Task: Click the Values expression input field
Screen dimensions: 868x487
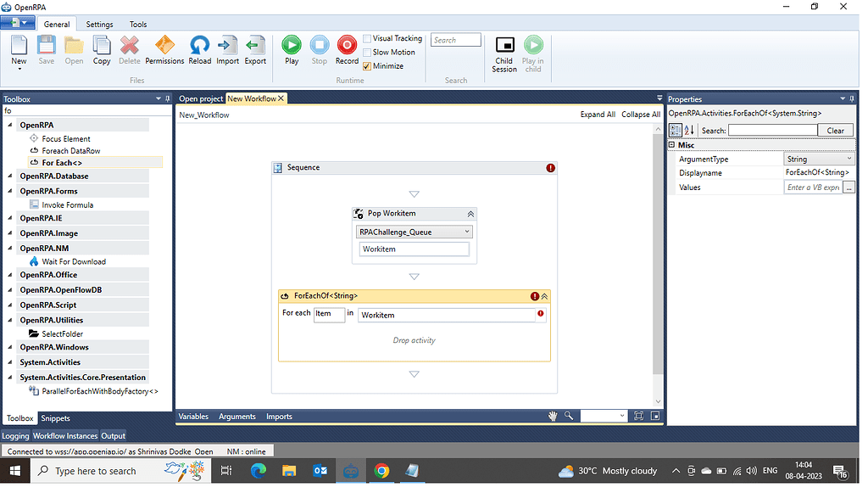Action: tap(813, 188)
